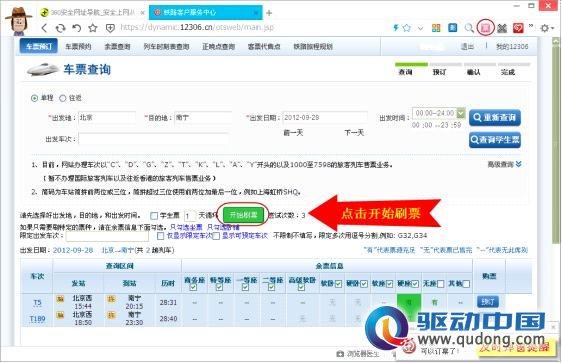
Task: Open browser settings gear menu
Action: point(545,28)
